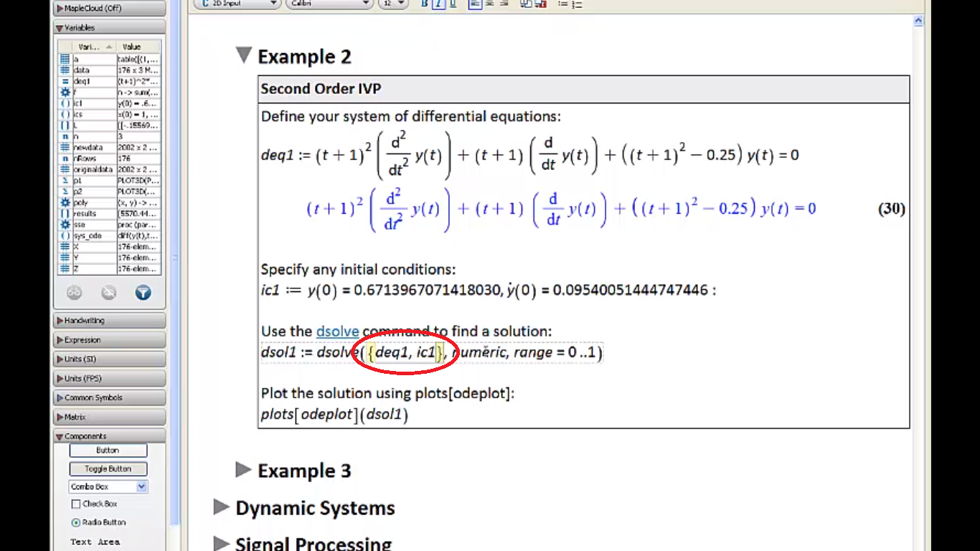Viewport: 980px width, 551px height.
Task: Sort by Variable column header
Action: point(94,47)
